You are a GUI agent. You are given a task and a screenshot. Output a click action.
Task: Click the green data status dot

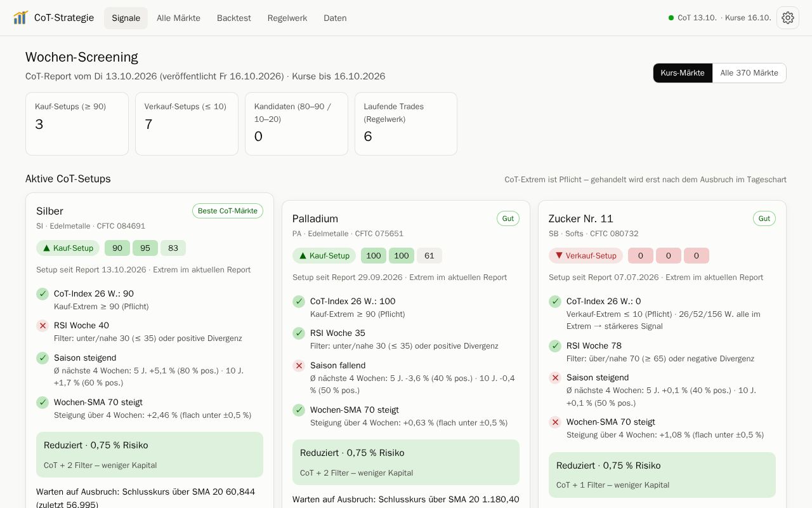click(x=671, y=18)
